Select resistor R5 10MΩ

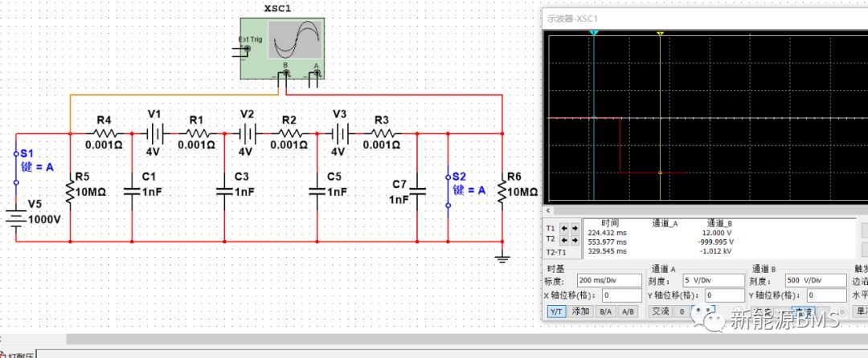pyautogui.click(x=70, y=193)
